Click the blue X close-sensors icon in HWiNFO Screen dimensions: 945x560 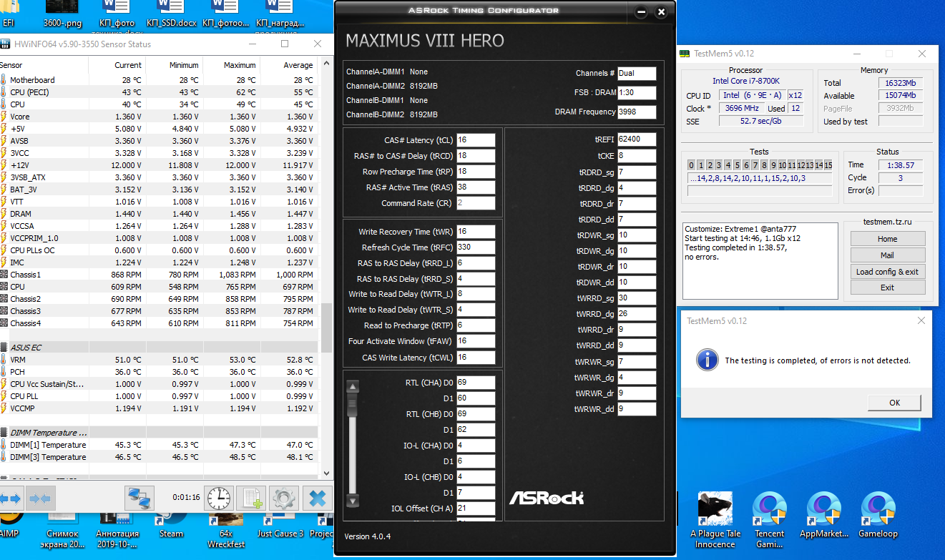317,498
